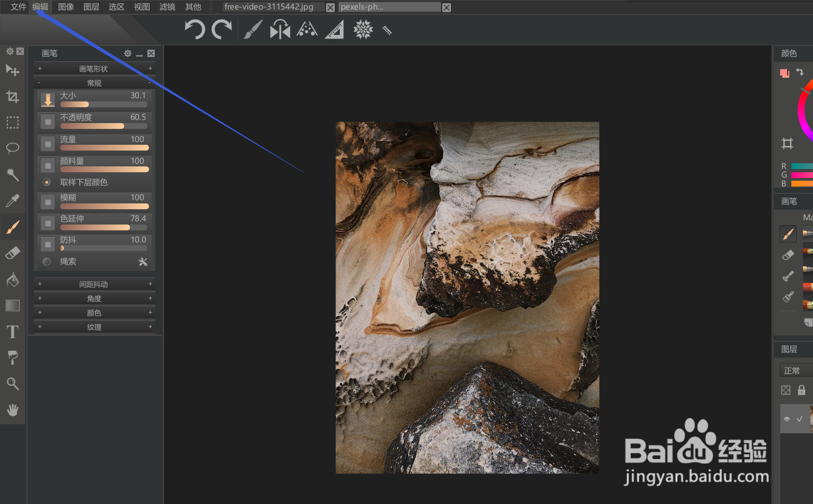This screenshot has height=504, width=813.
Task: Select the Hand pan tool
Action: point(13,409)
